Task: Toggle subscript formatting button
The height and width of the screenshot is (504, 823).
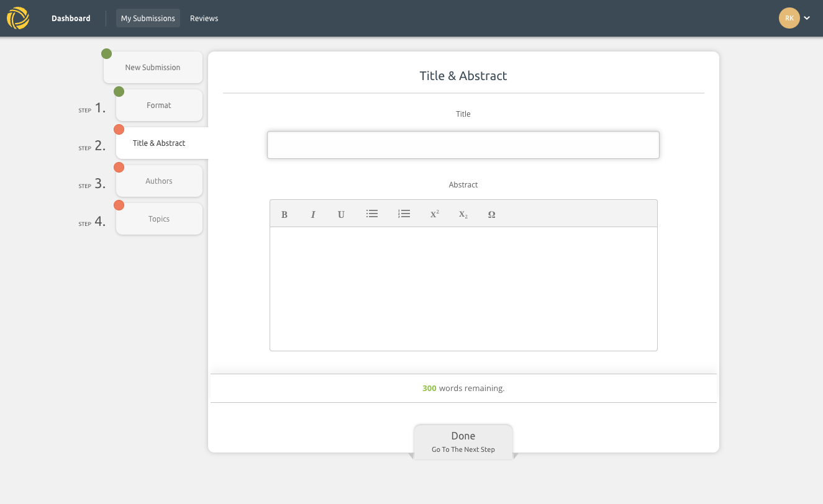Action: tap(463, 215)
